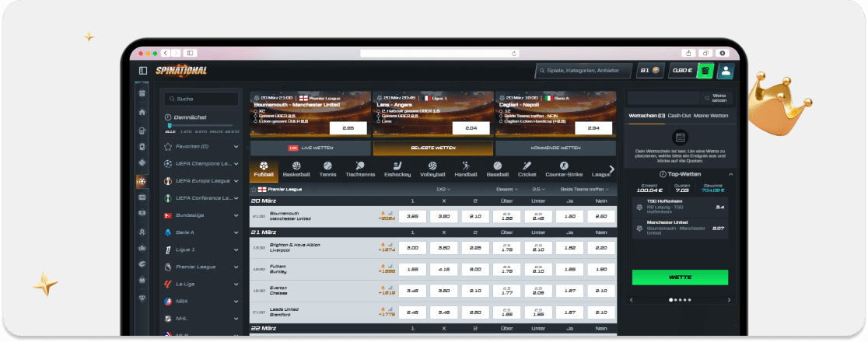Previous Top-Wetten slide arrow
The height and width of the screenshot is (342, 868).
(x=631, y=300)
